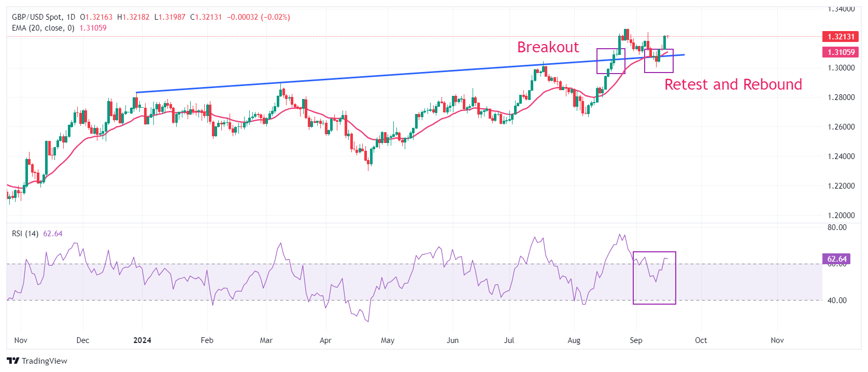Select the EMA 20 indicator legend
Screen dimensions: 868x372
click(x=44, y=28)
